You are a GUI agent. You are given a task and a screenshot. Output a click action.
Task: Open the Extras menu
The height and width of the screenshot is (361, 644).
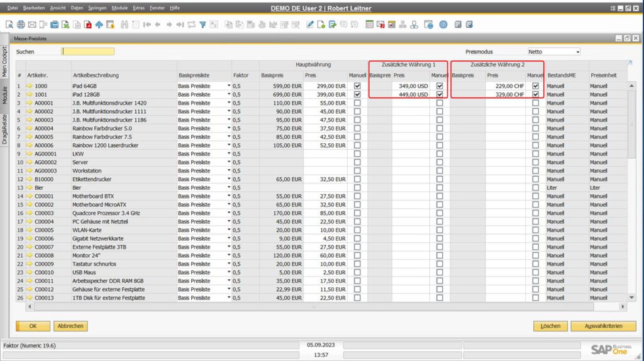tap(138, 8)
